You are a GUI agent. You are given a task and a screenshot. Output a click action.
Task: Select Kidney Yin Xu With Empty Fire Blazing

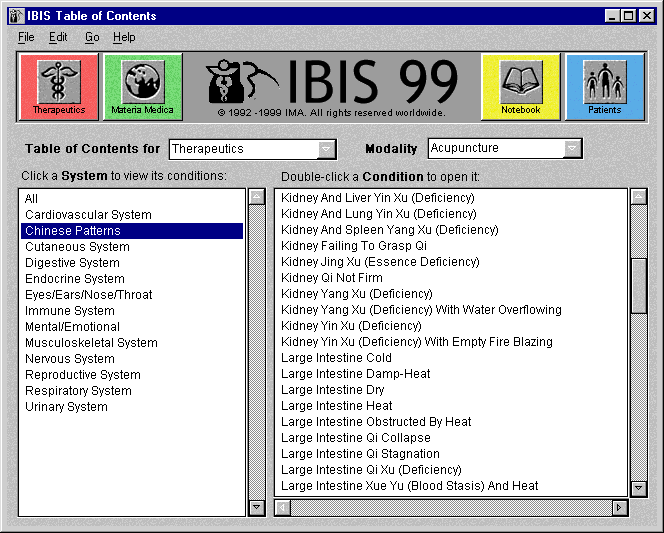[x=451, y=342]
